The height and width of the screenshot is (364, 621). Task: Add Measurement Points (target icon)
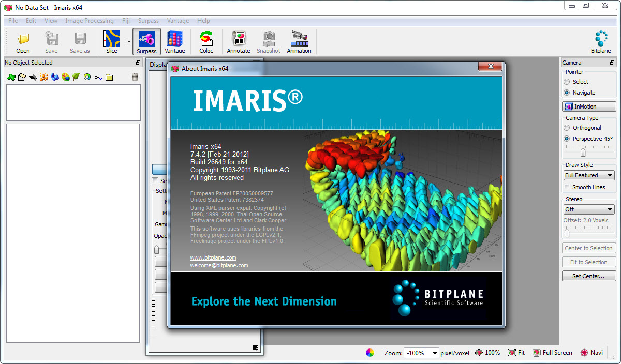click(87, 77)
